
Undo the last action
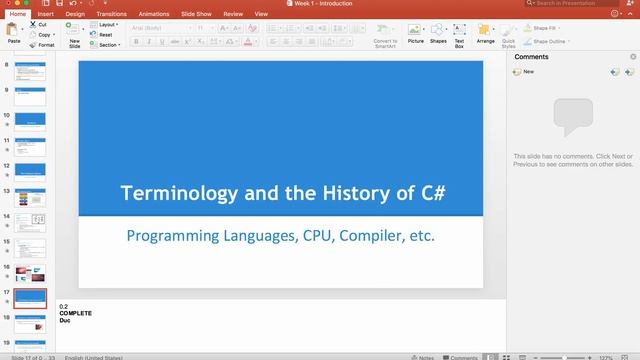pyautogui.click(x=73, y=3)
